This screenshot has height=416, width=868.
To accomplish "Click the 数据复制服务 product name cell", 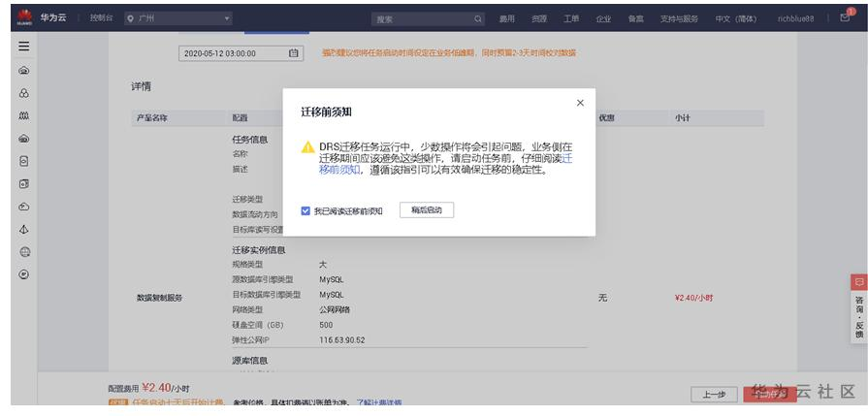I will click(159, 298).
